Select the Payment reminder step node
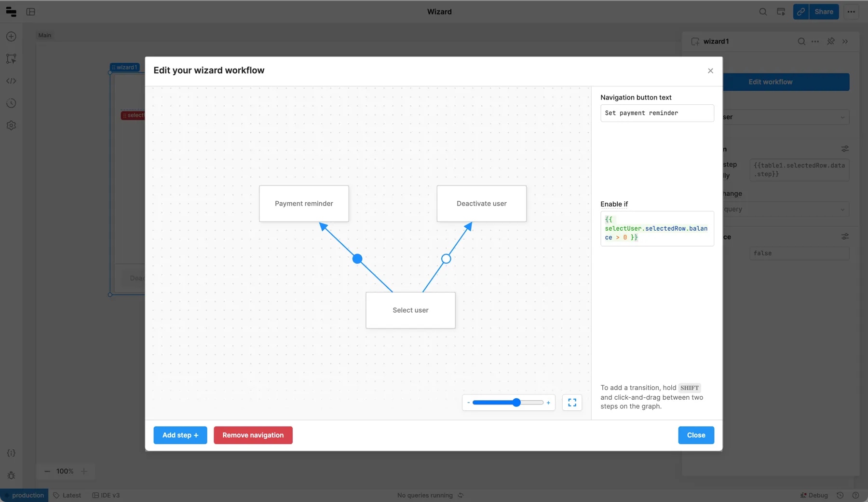This screenshot has height=502, width=868. click(304, 204)
